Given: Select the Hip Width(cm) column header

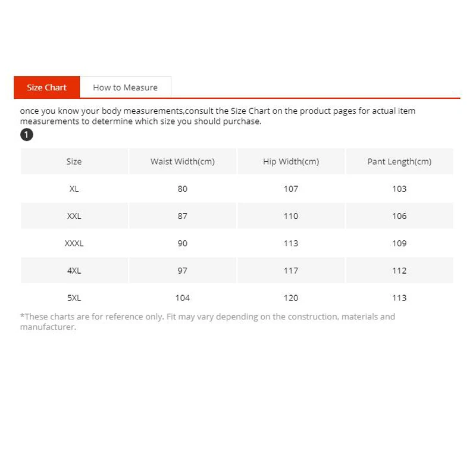Looking at the screenshot, I should [291, 161].
